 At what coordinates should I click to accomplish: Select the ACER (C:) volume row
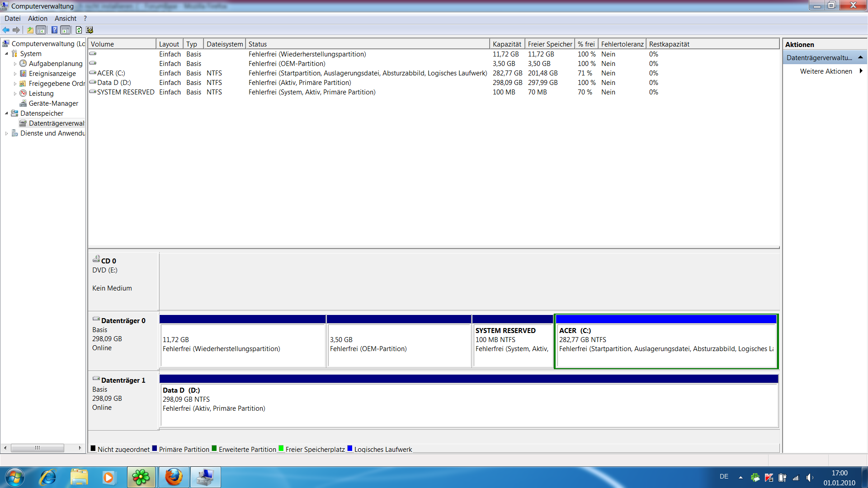click(x=111, y=73)
